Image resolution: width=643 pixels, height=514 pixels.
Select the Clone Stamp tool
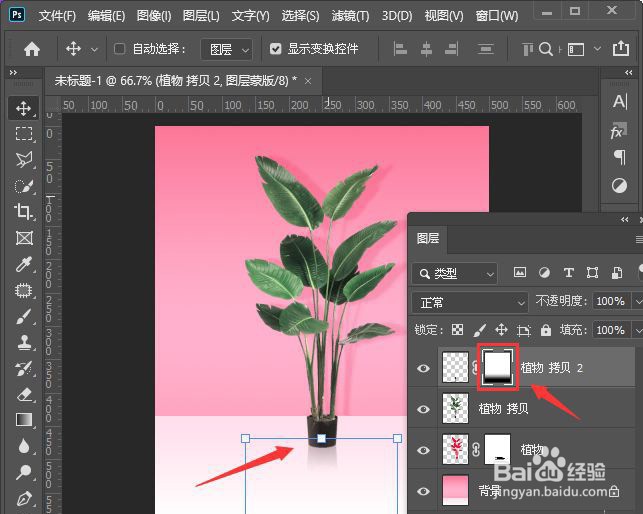pos(23,343)
